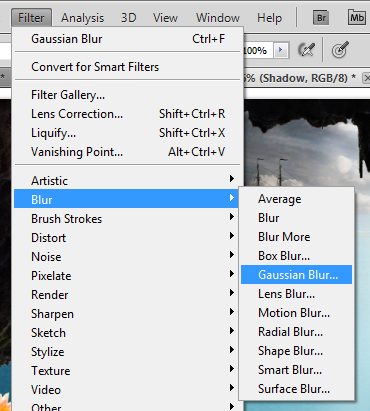Viewport: 370px width, 411px height.
Task: Open the Window menu
Action: 218,18
